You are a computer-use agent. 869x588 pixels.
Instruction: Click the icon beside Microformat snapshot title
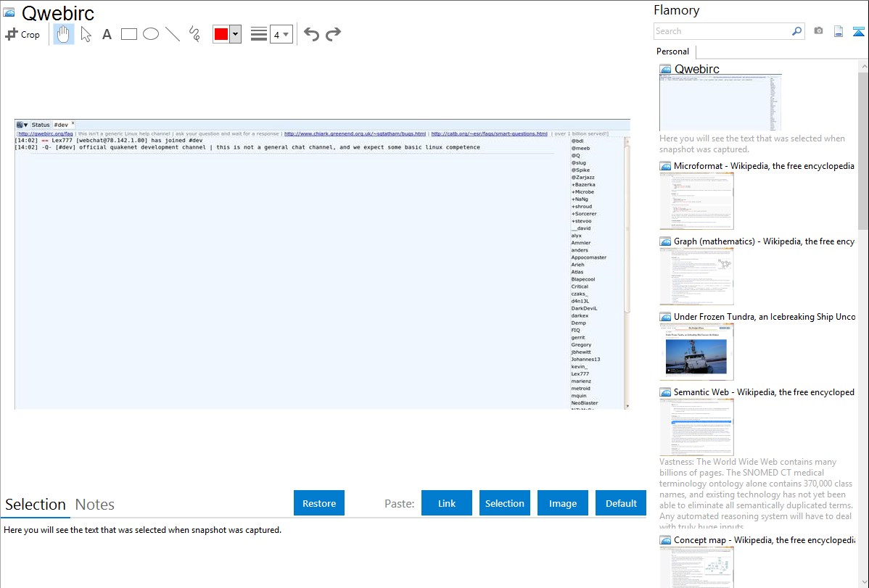pos(666,166)
